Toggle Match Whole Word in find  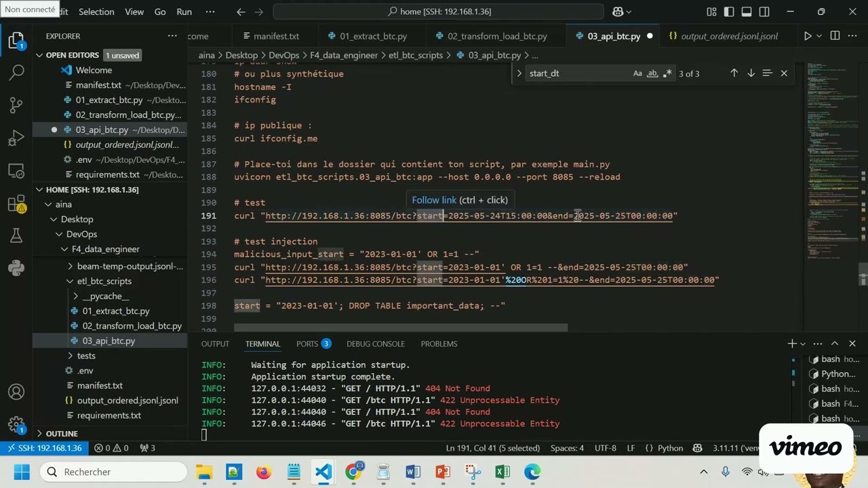(652, 73)
